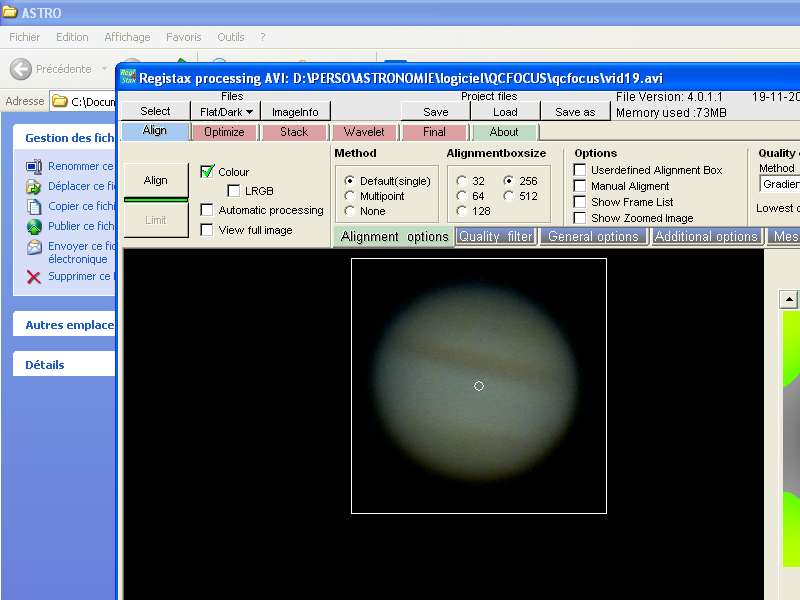The image size is (800, 600).
Task: Switch to the Wavelet tab
Action: click(364, 132)
